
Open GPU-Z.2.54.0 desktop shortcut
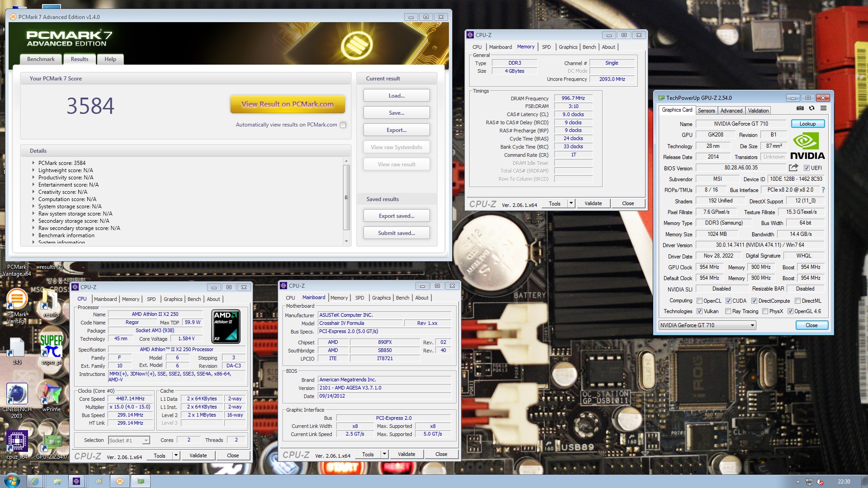point(52,446)
